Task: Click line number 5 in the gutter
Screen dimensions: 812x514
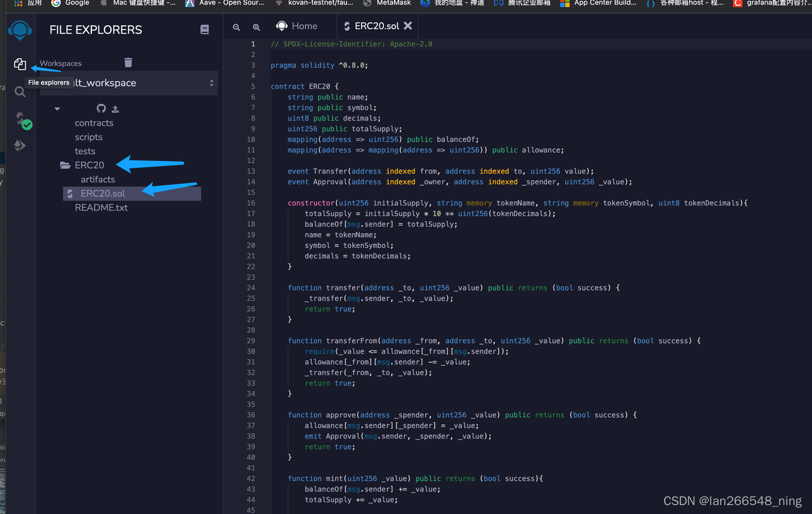Action: 253,86
